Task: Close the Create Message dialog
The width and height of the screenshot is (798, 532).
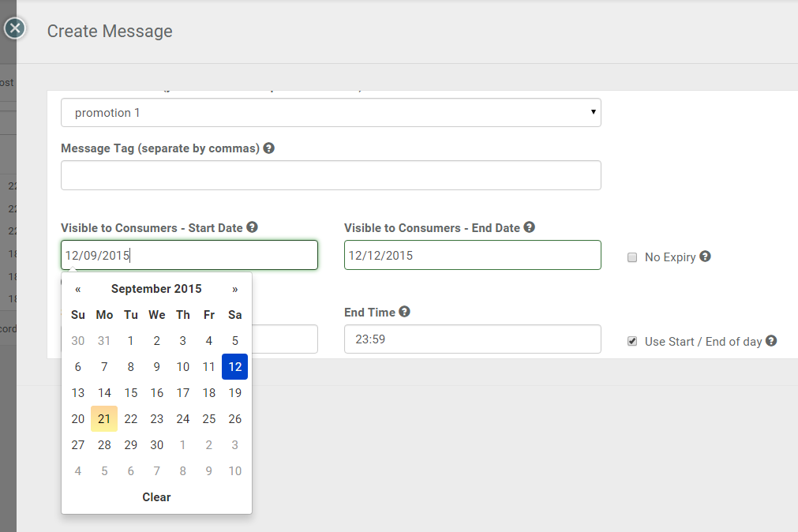Action: (14, 28)
